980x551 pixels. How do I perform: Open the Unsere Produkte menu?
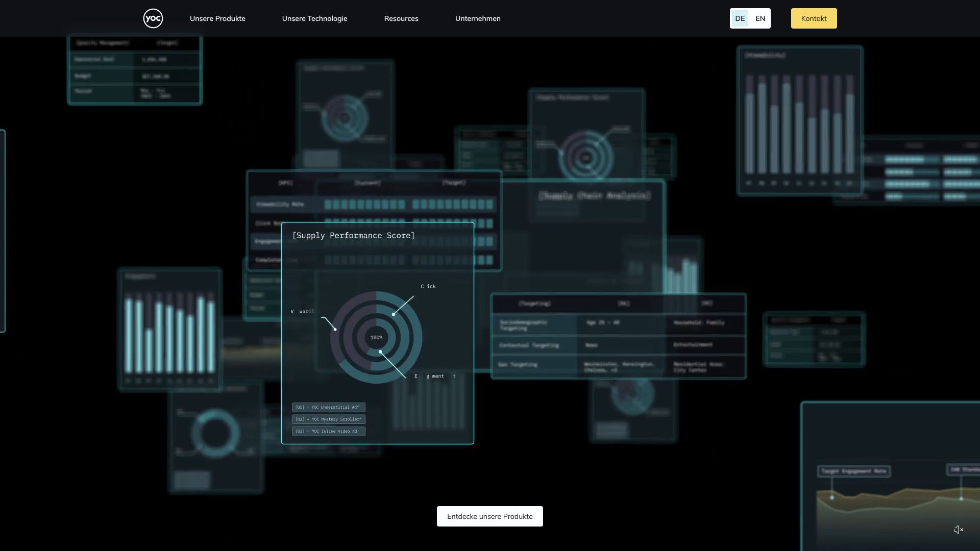click(217, 18)
